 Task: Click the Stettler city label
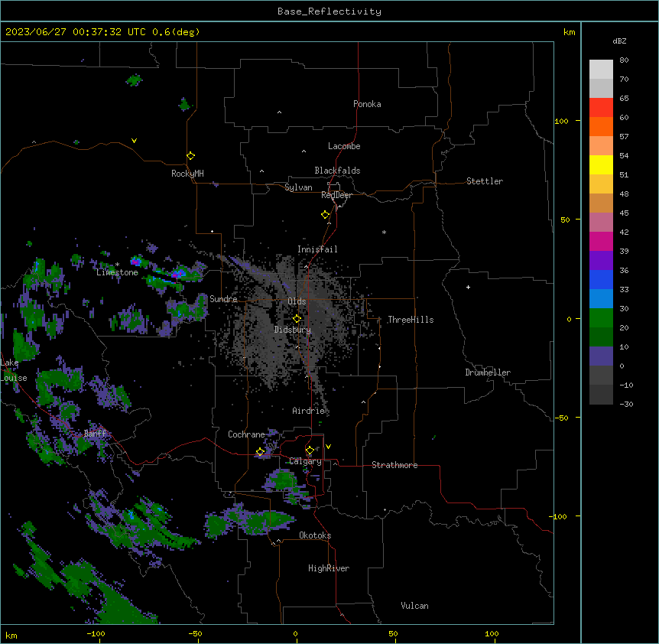(485, 181)
